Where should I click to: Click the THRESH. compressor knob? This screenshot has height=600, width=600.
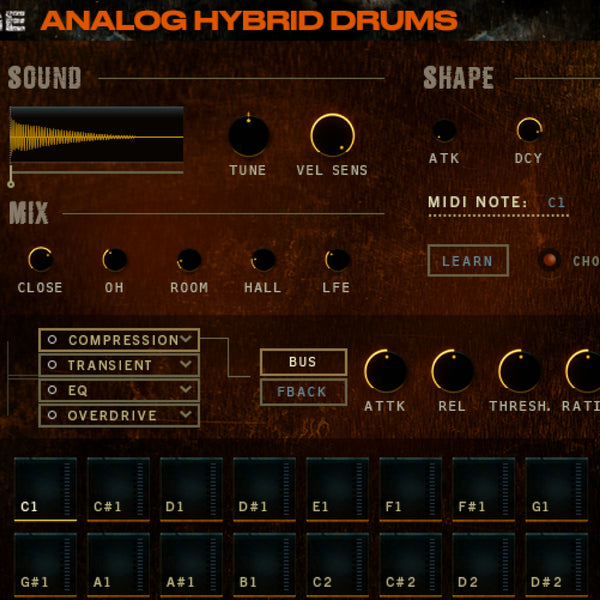tap(519, 371)
